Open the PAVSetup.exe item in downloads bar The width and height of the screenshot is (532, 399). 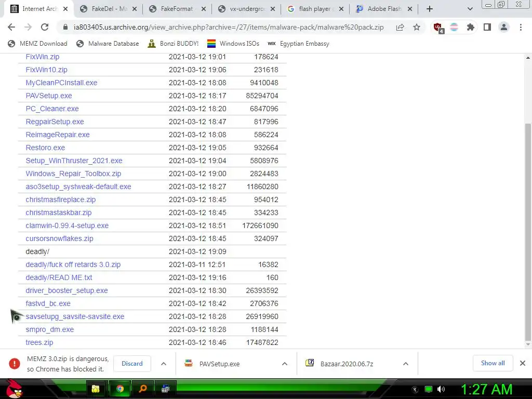(x=220, y=364)
